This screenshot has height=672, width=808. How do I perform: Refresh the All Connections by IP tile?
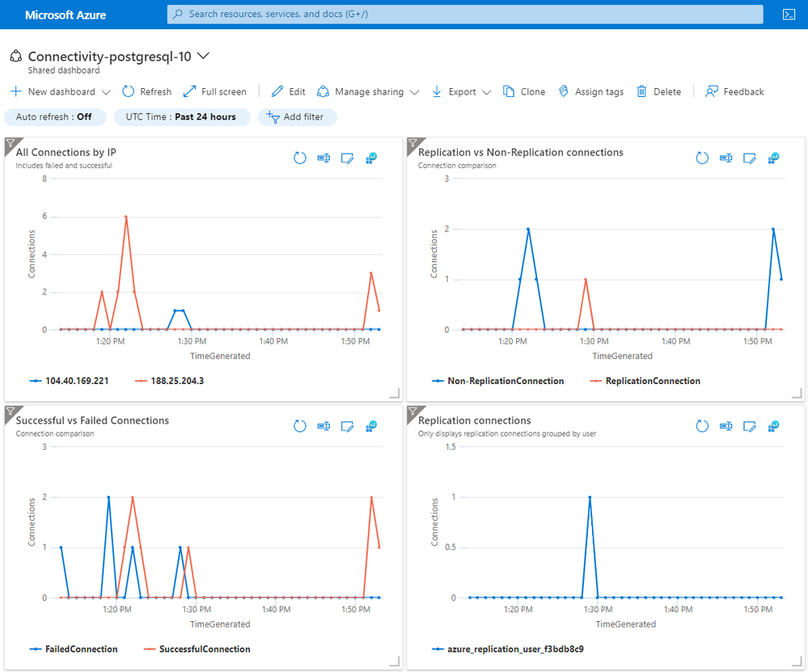pos(300,158)
